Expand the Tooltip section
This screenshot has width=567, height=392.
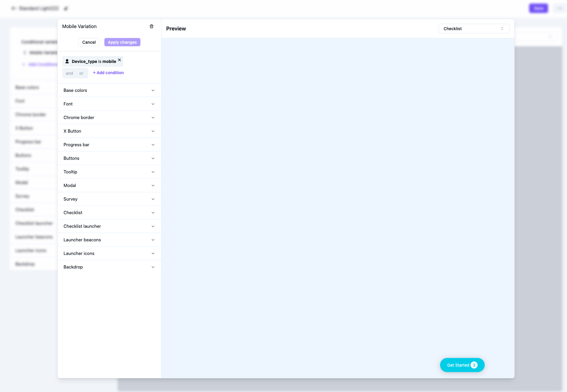[109, 172]
